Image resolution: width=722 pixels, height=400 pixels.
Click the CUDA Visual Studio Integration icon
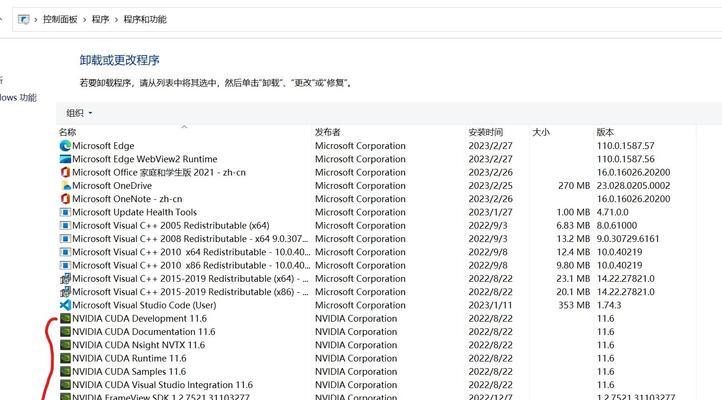[65, 385]
